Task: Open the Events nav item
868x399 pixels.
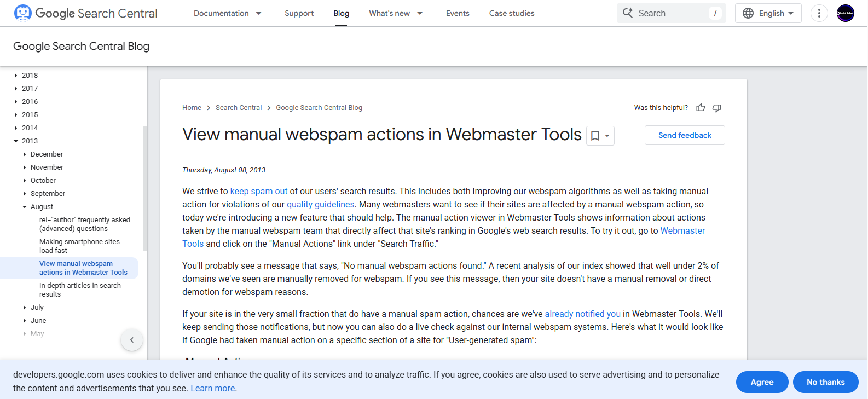Action: click(x=458, y=13)
